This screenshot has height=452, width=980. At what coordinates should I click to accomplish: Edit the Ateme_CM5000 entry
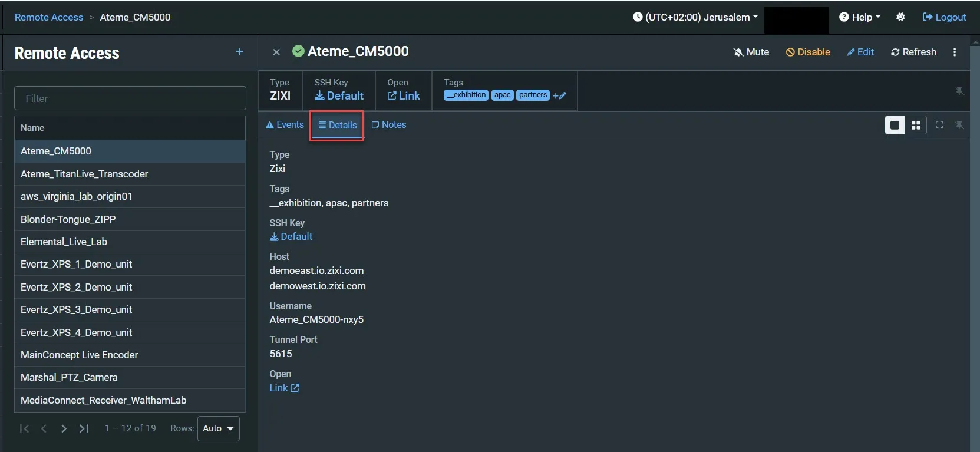860,52
